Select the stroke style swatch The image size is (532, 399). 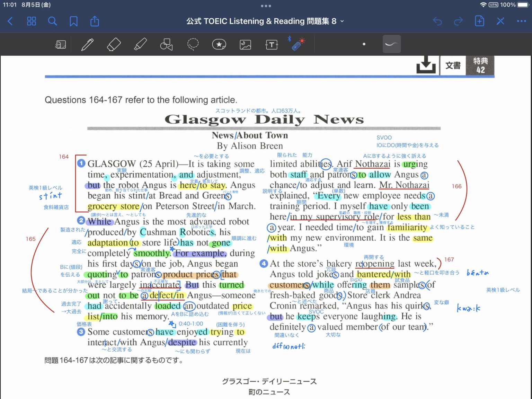pos(391,44)
